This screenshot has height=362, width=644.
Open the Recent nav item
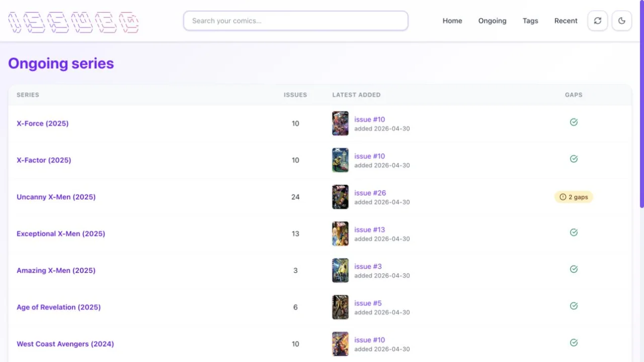click(566, 21)
